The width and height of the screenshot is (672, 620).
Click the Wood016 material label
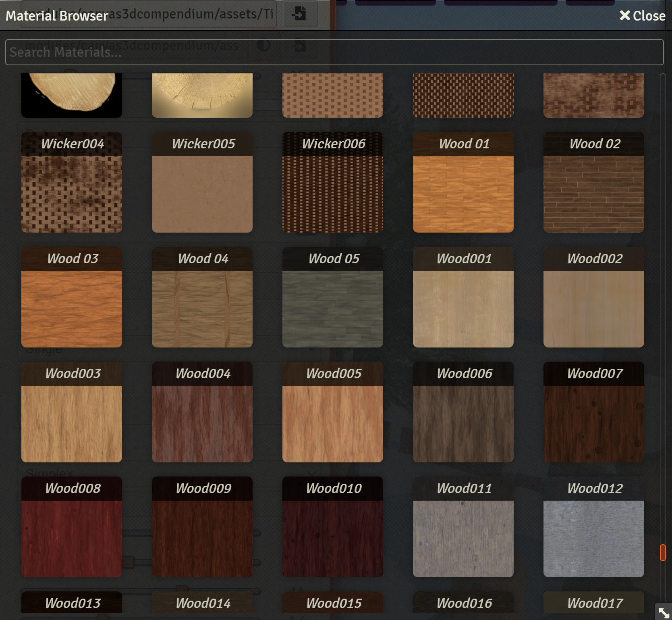pos(464,603)
